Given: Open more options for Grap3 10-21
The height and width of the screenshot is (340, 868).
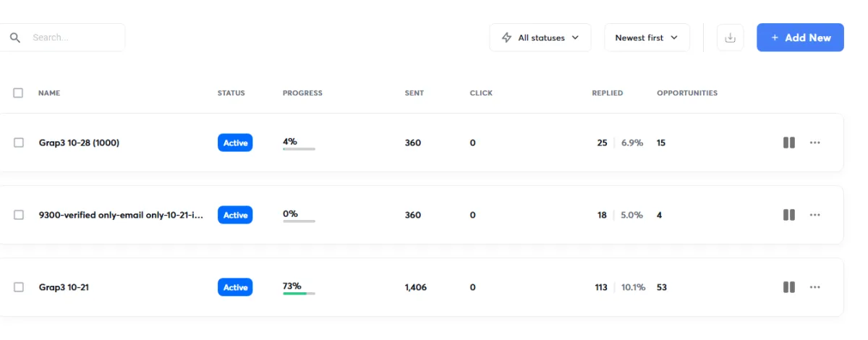Looking at the screenshot, I should [x=815, y=287].
